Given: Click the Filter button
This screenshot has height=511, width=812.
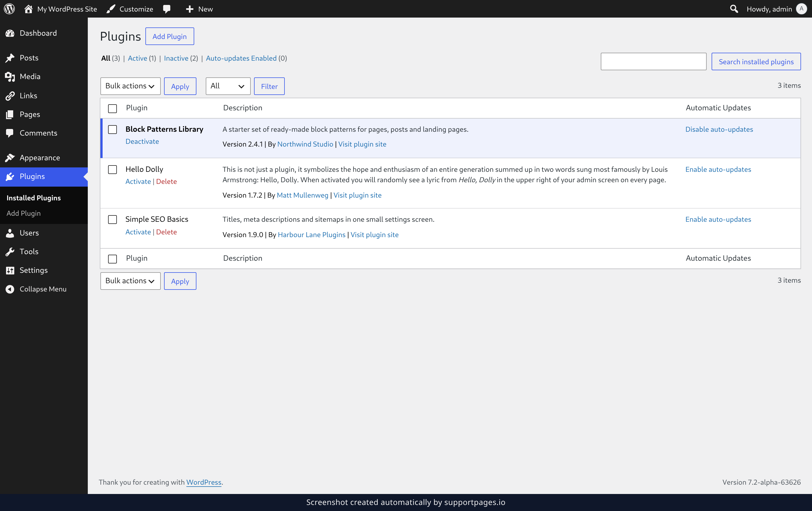Looking at the screenshot, I should click(269, 86).
